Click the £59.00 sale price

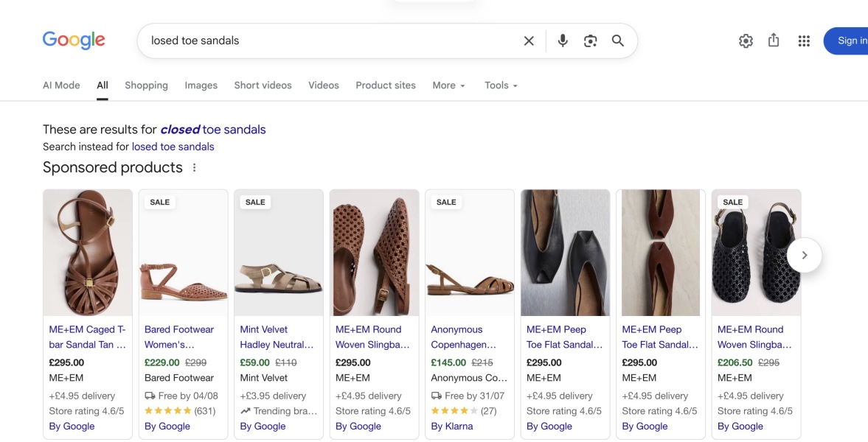click(254, 363)
